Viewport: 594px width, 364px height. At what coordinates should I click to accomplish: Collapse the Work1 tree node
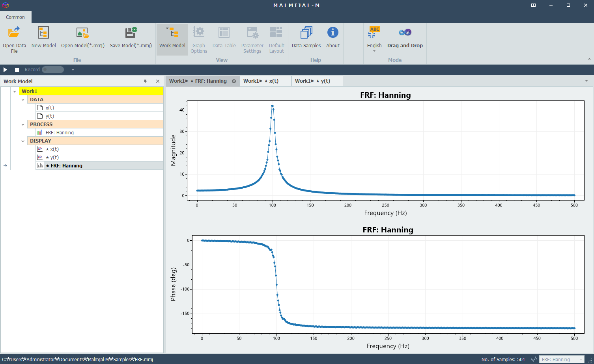[x=15, y=91]
